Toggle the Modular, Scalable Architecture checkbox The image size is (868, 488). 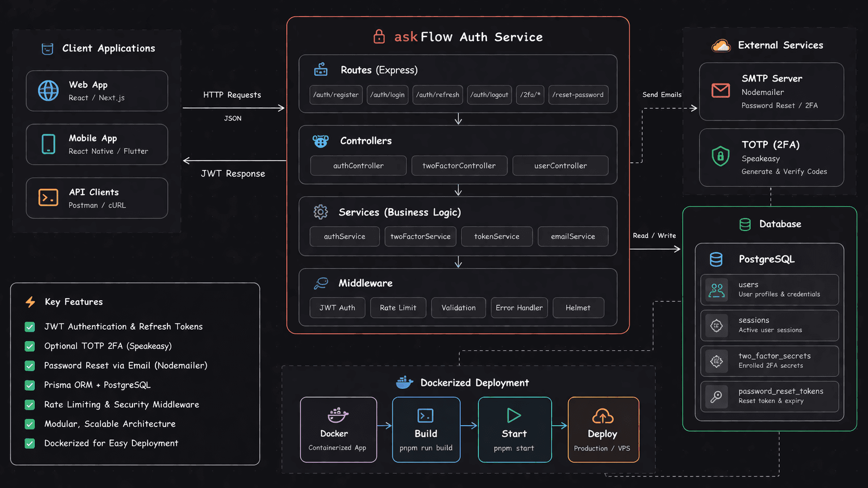[30, 424]
